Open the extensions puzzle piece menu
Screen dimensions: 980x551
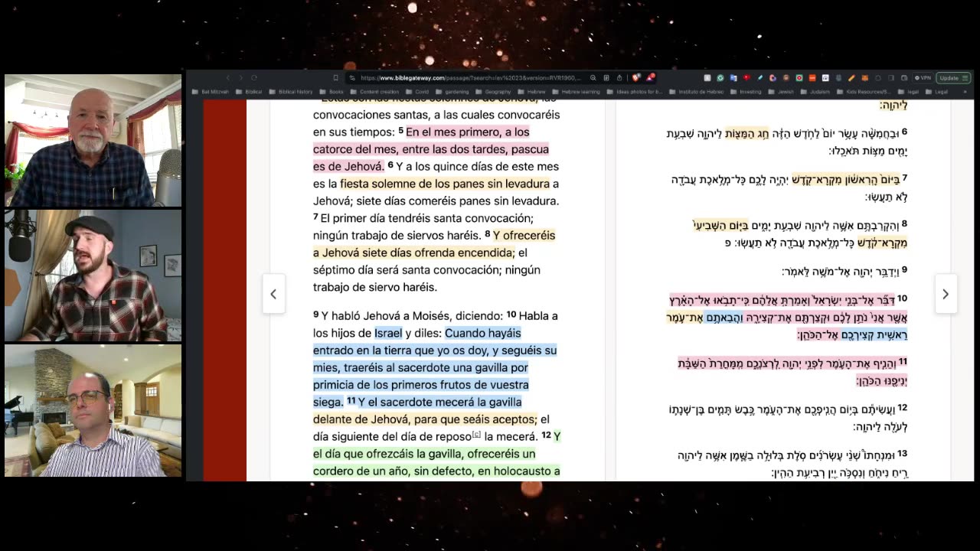click(x=877, y=78)
